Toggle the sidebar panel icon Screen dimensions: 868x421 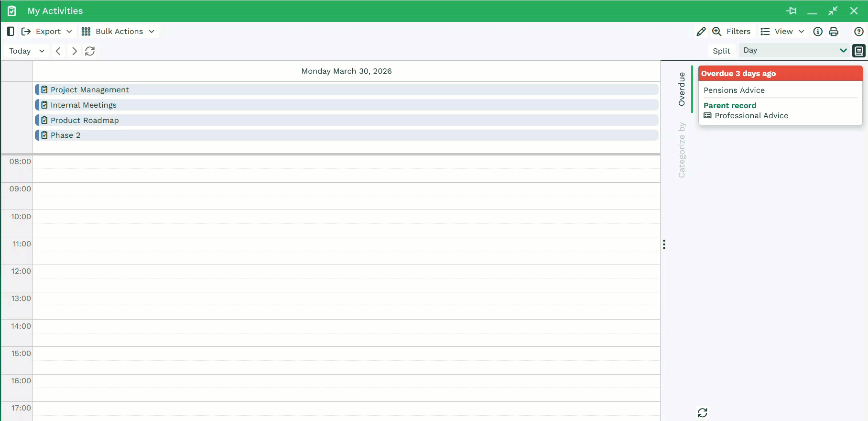pyautogui.click(x=11, y=32)
